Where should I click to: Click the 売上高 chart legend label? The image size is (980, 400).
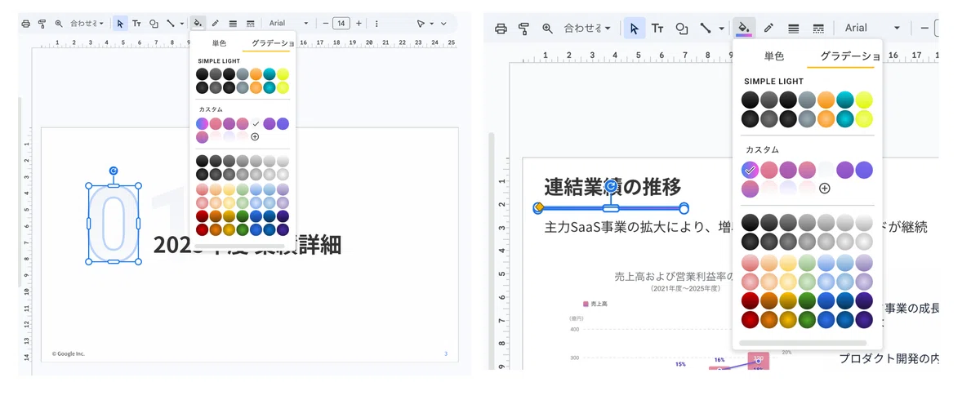tap(599, 304)
